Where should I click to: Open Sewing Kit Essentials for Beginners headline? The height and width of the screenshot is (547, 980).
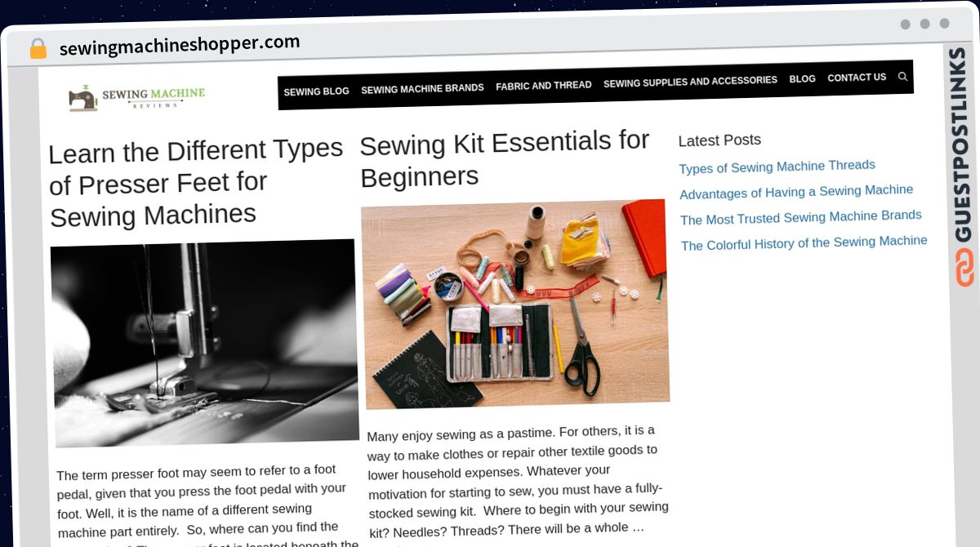(x=505, y=158)
